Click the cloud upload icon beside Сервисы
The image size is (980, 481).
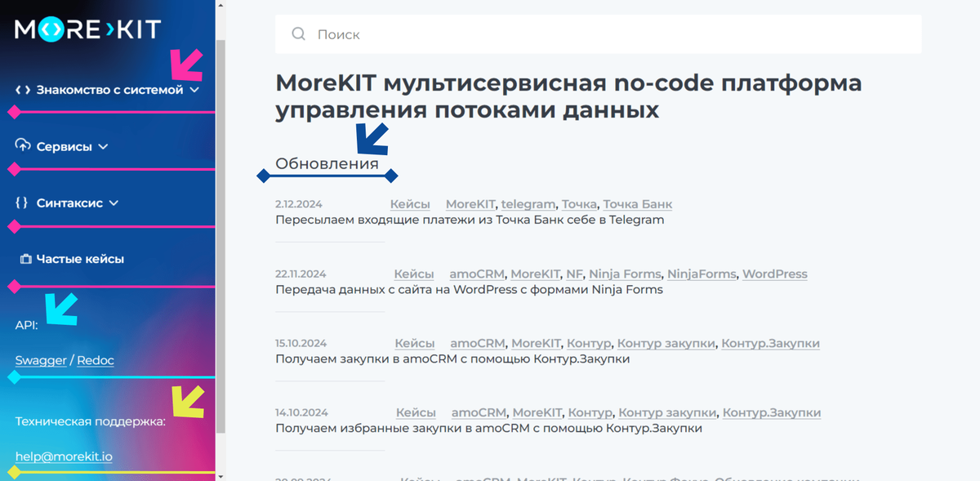pos(23,146)
